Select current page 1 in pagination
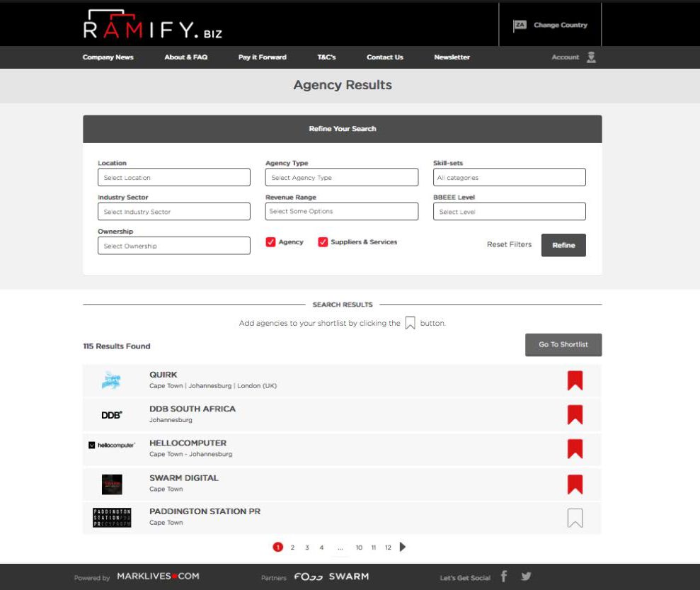 (x=277, y=547)
